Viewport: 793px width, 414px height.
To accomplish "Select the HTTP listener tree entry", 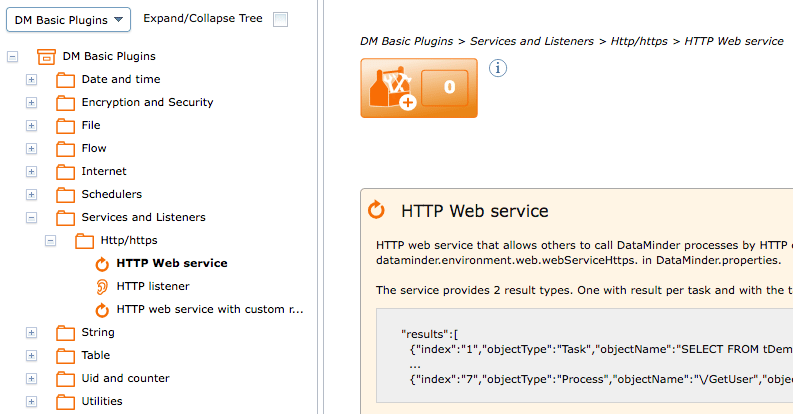I will click(x=153, y=286).
